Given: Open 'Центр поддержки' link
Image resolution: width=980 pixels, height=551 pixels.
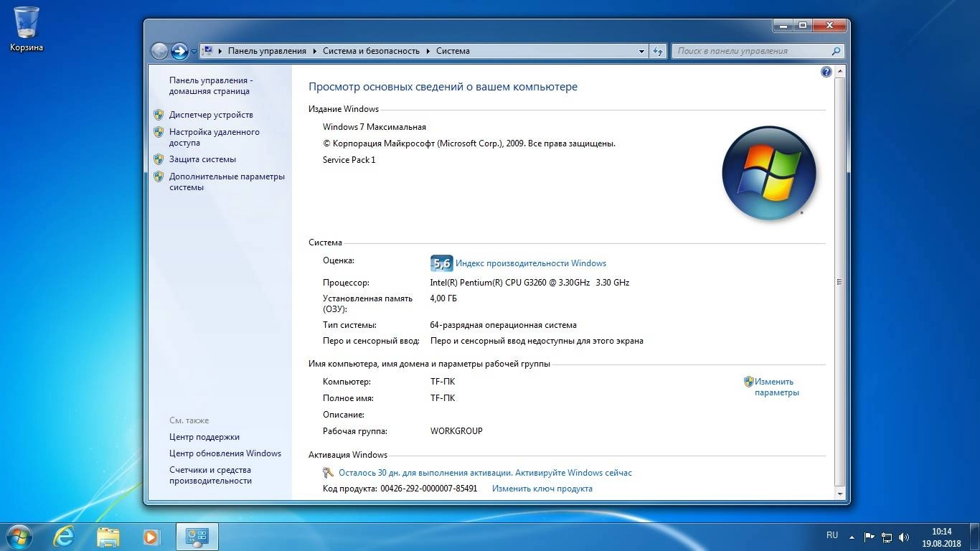Looking at the screenshot, I should point(204,437).
